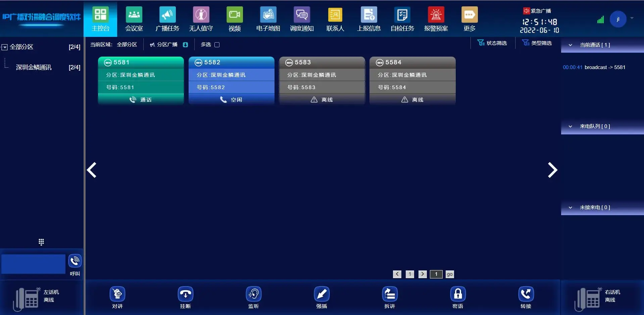Open the 会议室 conference room module
Viewport: 644px width, 315px height.
(x=134, y=19)
